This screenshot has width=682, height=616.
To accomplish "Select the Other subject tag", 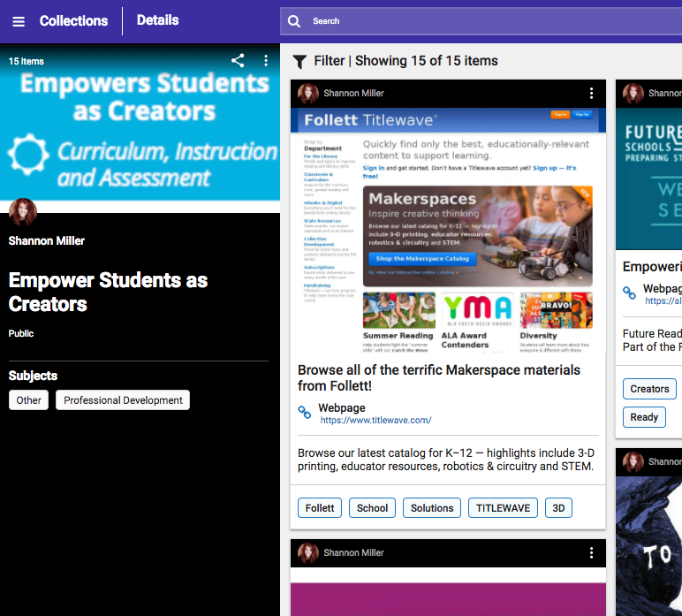I will pyautogui.click(x=28, y=400).
